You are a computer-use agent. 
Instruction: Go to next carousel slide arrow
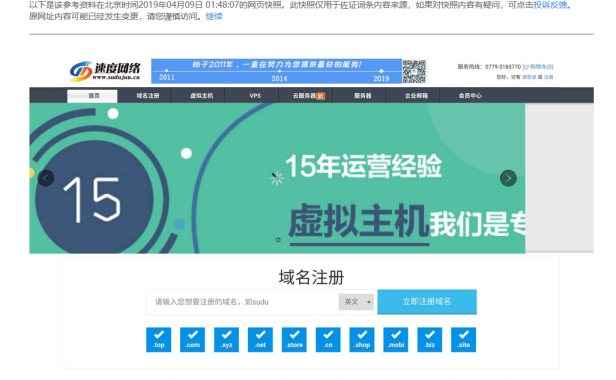(508, 178)
